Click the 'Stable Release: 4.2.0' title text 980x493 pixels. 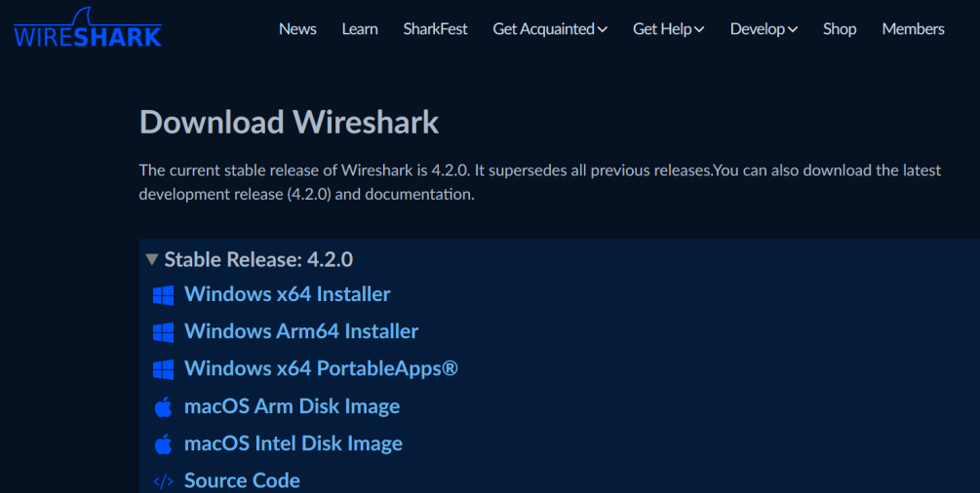[x=258, y=259]
